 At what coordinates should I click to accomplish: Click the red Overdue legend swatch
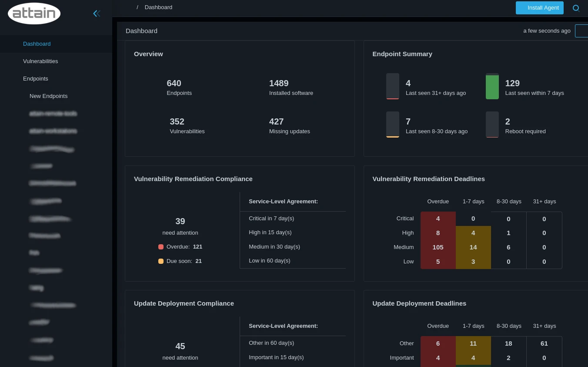(x=161, y=247)
